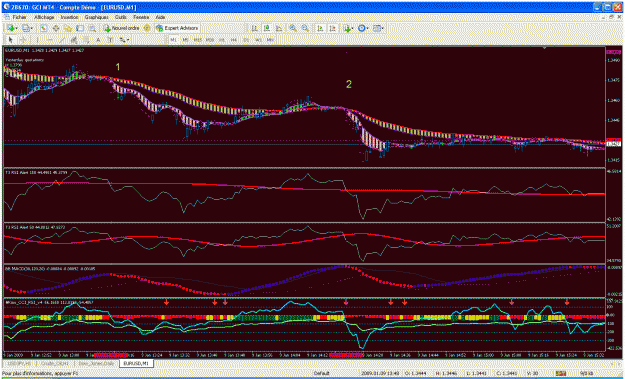Zoom in on the chart
The image size is (625, 379).
(x=293, y=28)
